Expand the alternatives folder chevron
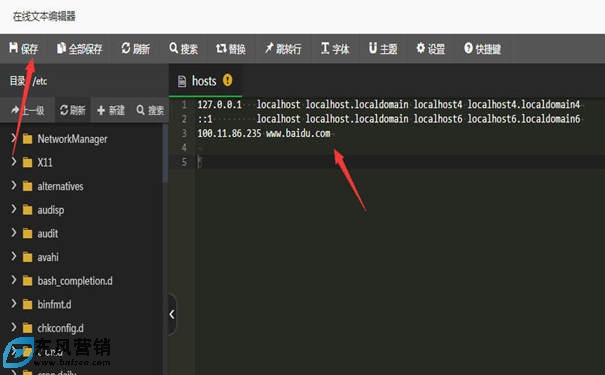 click(14, 186)
